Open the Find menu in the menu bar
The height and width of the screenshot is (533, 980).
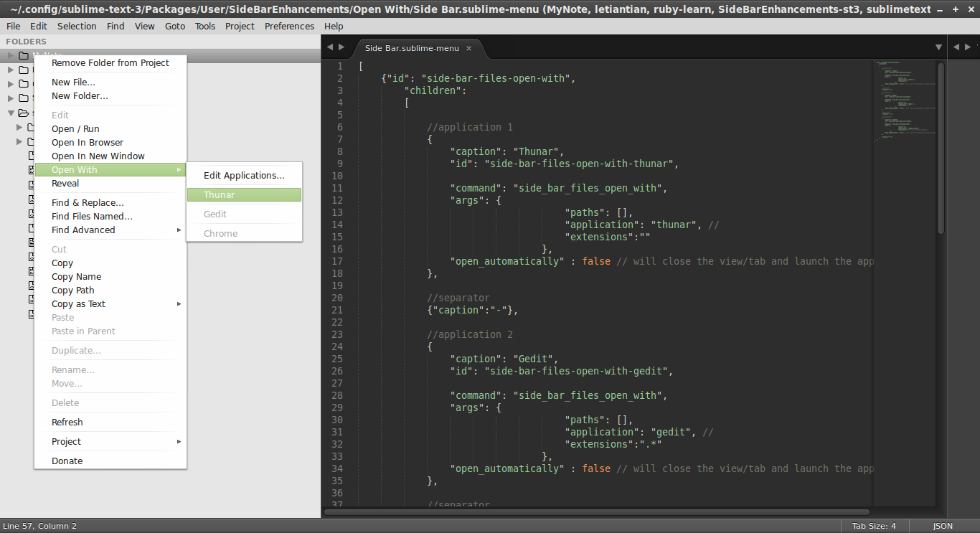coord(116,26)
